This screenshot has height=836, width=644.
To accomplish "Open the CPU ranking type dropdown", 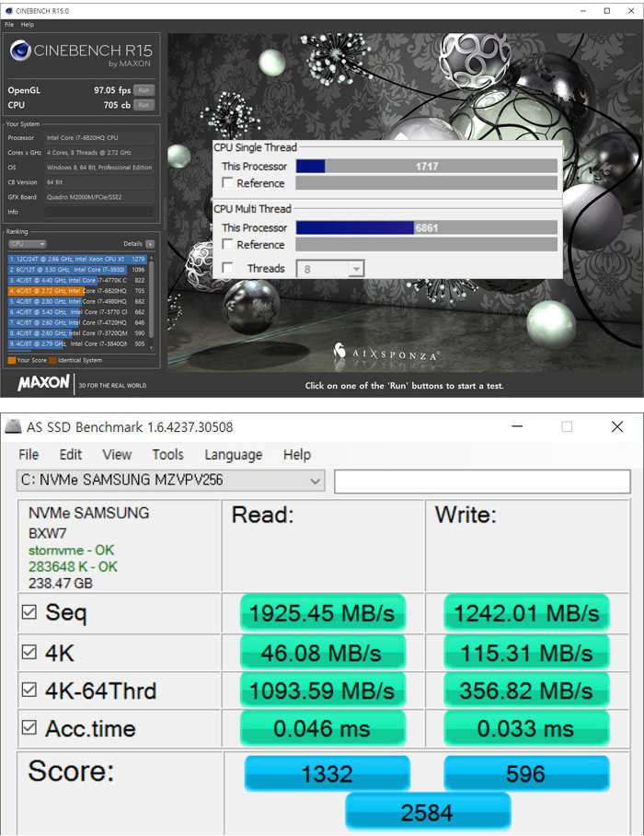I will 28,244.
